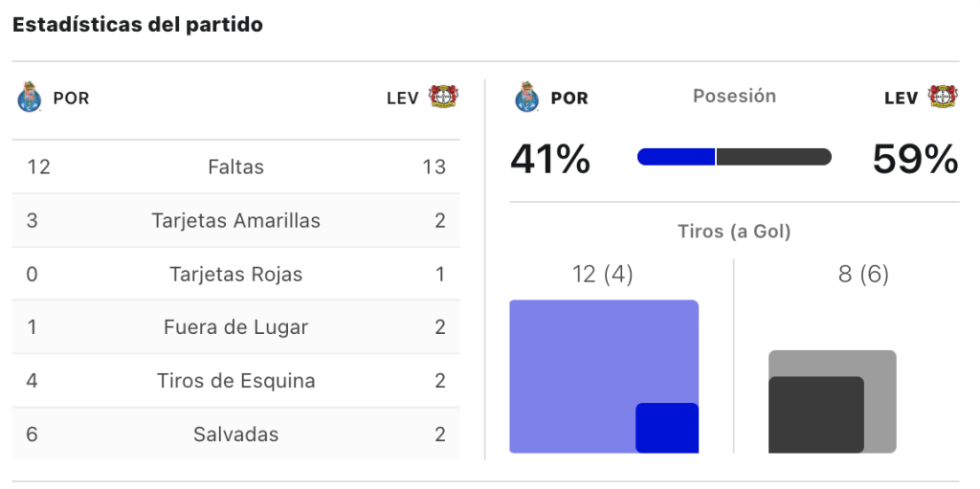Select the Salvadas row
The height and width of the screenshot is (489, 980).
tap(235, 433)
